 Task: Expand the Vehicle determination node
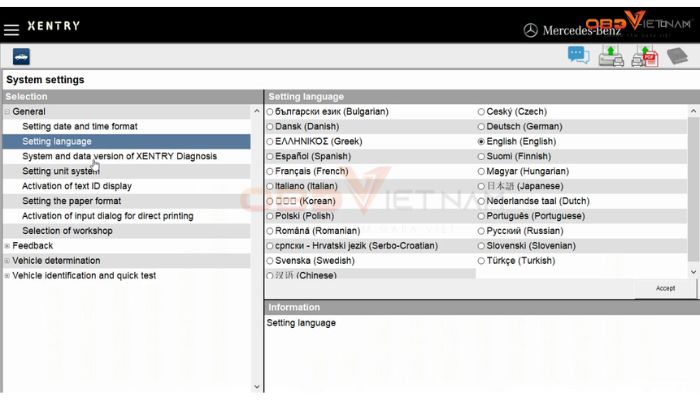pos(7,261)
